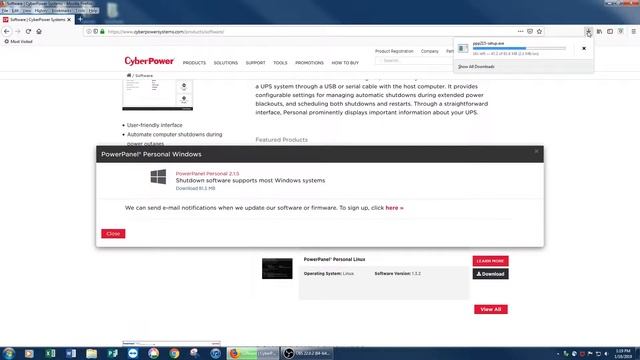This screenshot has height=360, width=640.
Task: Select the Software | CyberPower Systems tab
Action: (37, 20)
